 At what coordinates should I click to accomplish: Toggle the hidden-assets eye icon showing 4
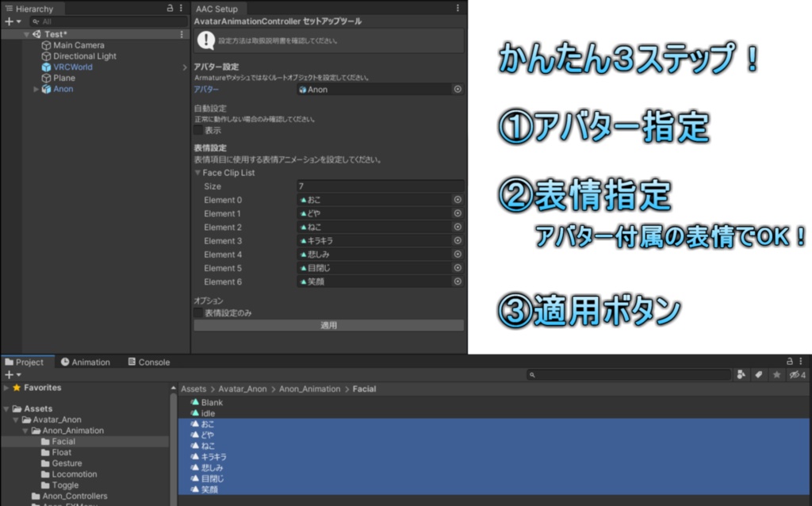click(793, 374)
